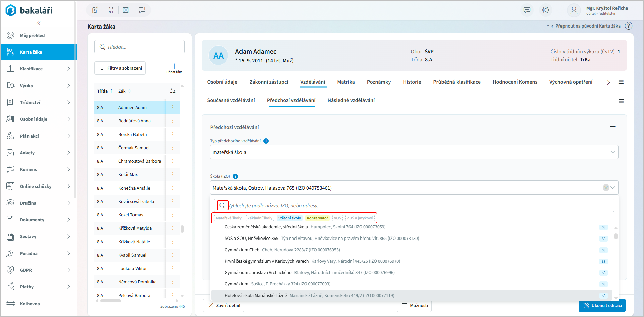Disable the Střední školy filter chip

[x=289, y=218]
